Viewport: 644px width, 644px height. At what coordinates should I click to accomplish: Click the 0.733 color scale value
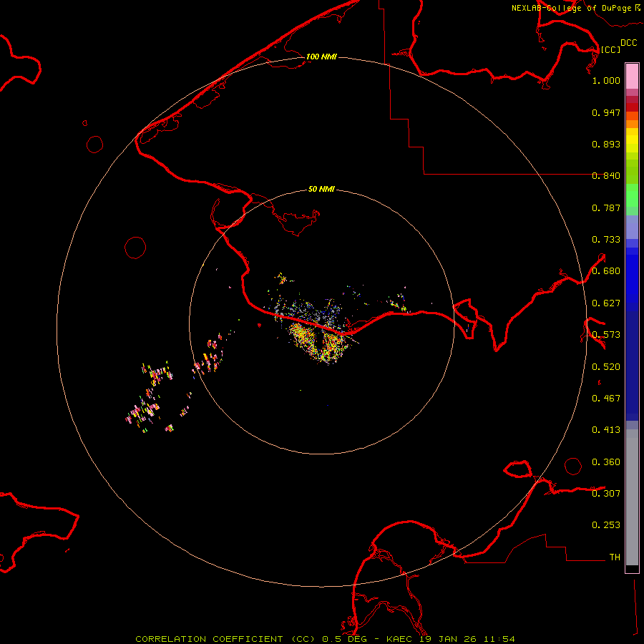pyautogui.click(x=606, y=240)
